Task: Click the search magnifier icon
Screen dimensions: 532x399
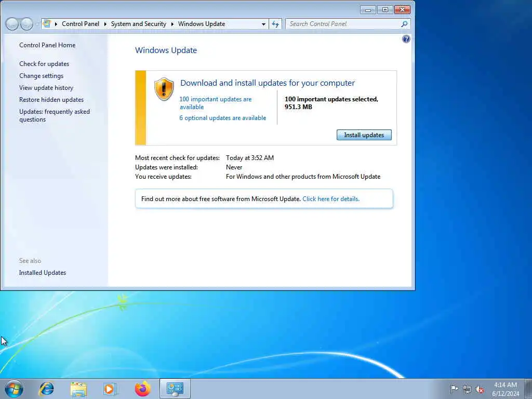Action: (x=404, y=24)
